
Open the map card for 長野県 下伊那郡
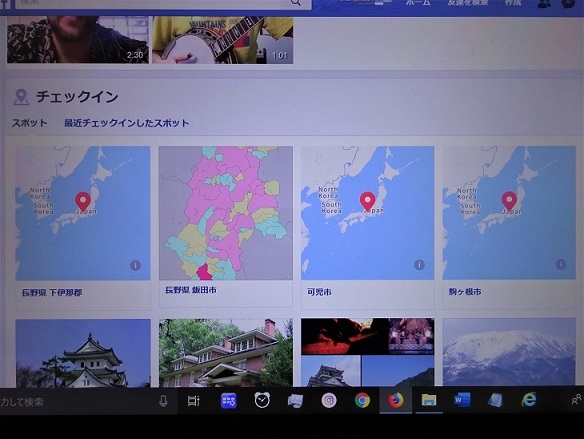coord(83,213)
